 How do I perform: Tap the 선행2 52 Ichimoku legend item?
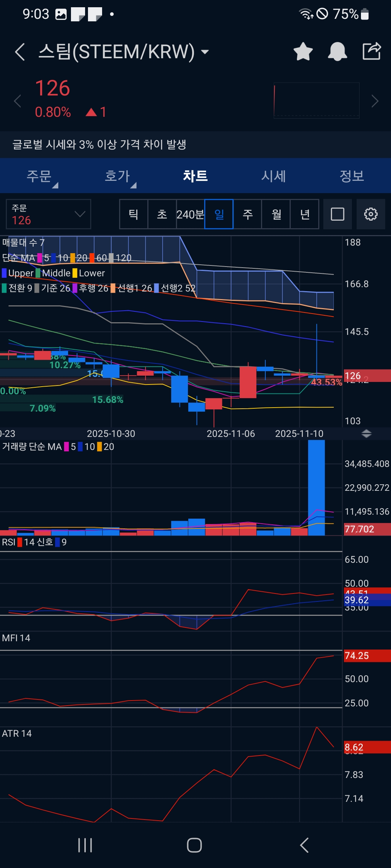pos(175,288)
